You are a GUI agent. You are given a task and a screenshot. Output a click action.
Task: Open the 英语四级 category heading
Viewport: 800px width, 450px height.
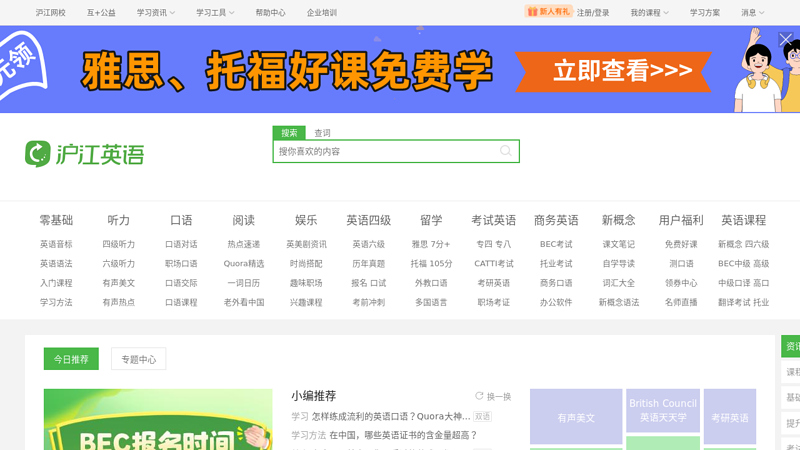[368, 220]
